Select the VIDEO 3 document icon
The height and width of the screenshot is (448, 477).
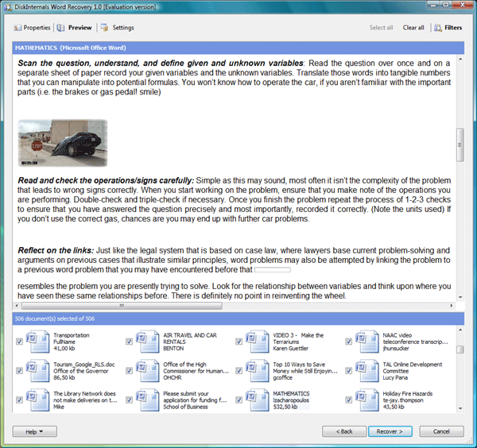[256, 342]
